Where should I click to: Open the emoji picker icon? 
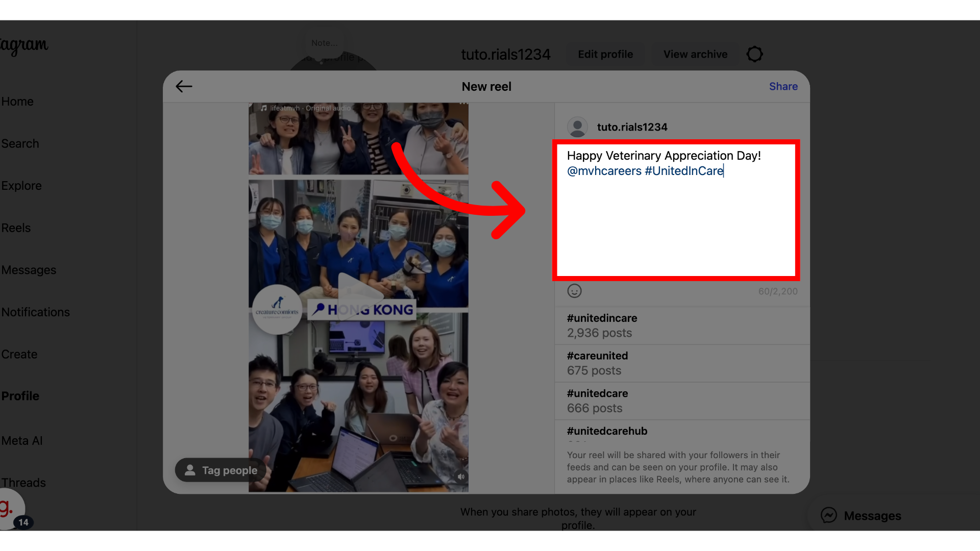pyautogui.click(x=574, y=291)
